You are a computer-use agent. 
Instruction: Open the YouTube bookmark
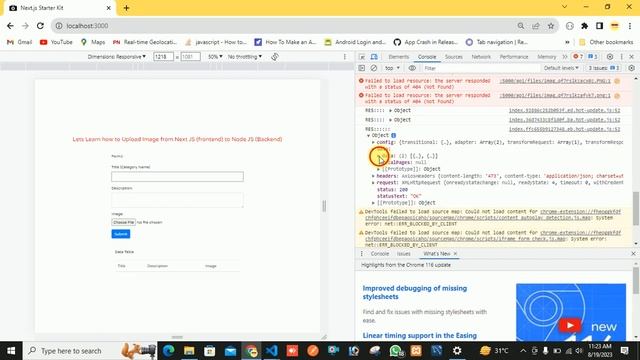[56, 42]
